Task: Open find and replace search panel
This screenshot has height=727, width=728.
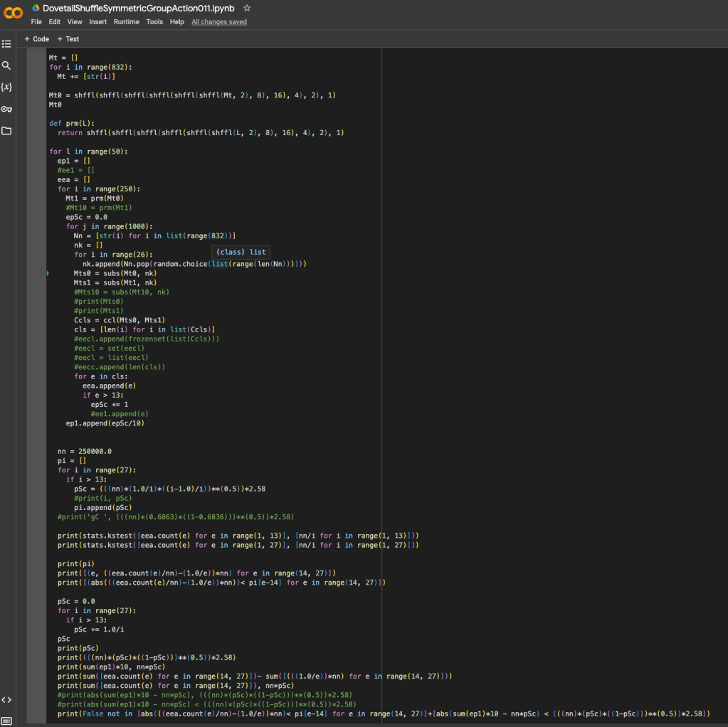Action: [x=6, y=65]
